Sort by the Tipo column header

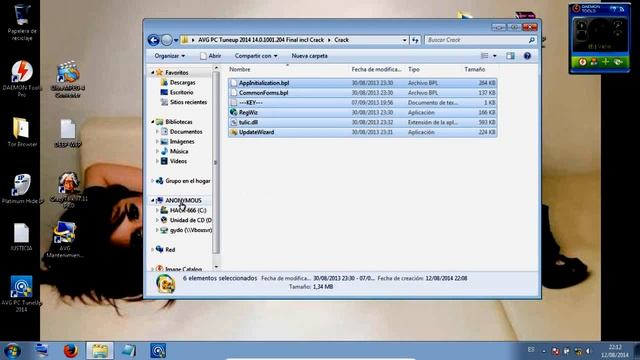pos(434,69)
